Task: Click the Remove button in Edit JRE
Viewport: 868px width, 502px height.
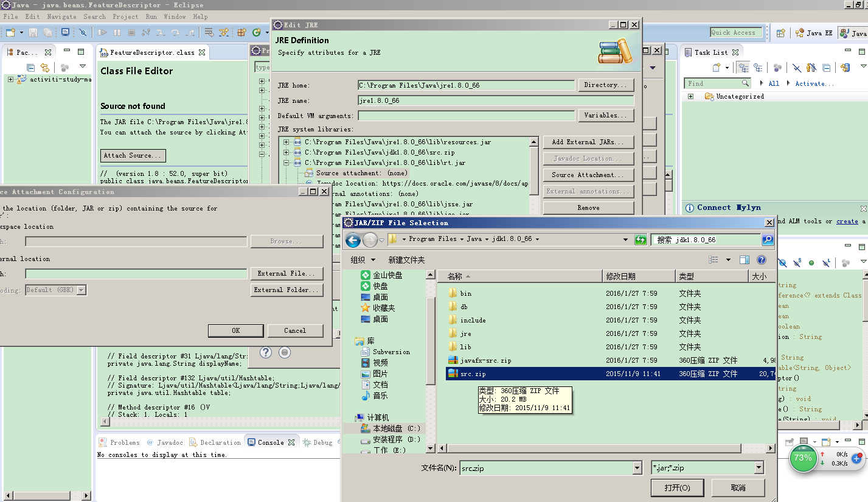Action: (588, 207)
